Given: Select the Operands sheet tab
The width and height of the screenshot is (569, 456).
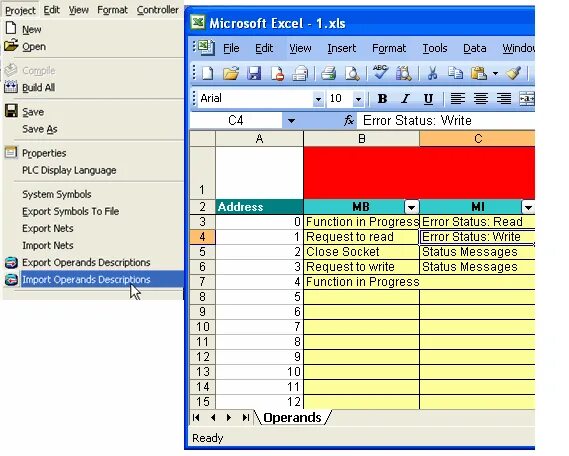Looking at the screenshot, I should [292, 418].
